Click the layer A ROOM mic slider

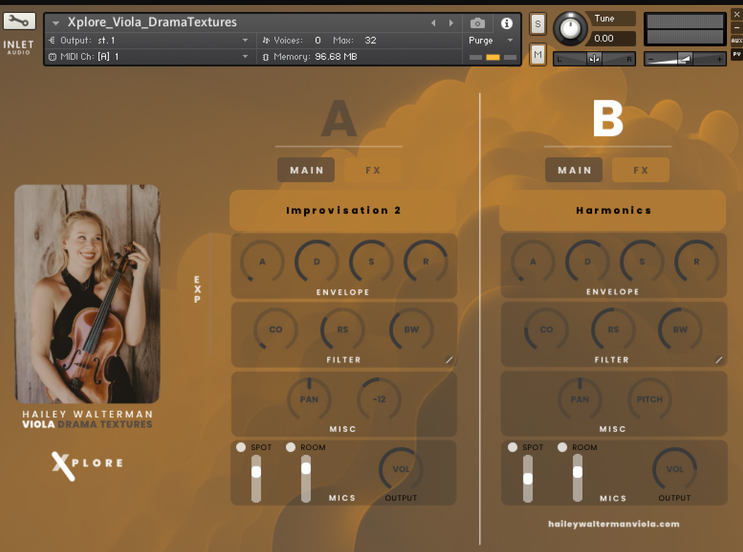(x=306, y=469)
